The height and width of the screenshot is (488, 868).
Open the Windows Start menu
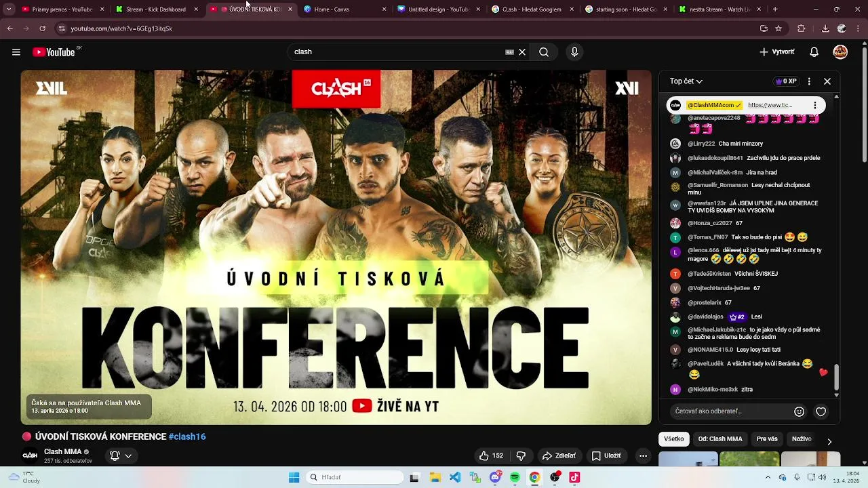294,477
